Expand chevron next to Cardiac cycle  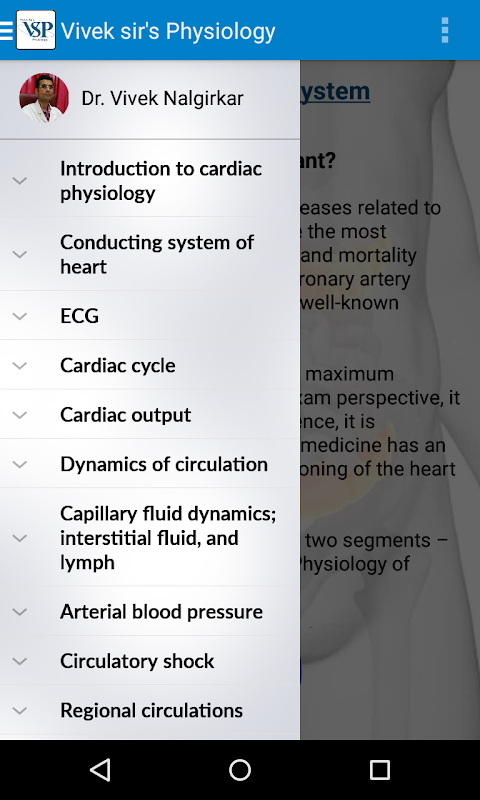[x=19, y=365]
